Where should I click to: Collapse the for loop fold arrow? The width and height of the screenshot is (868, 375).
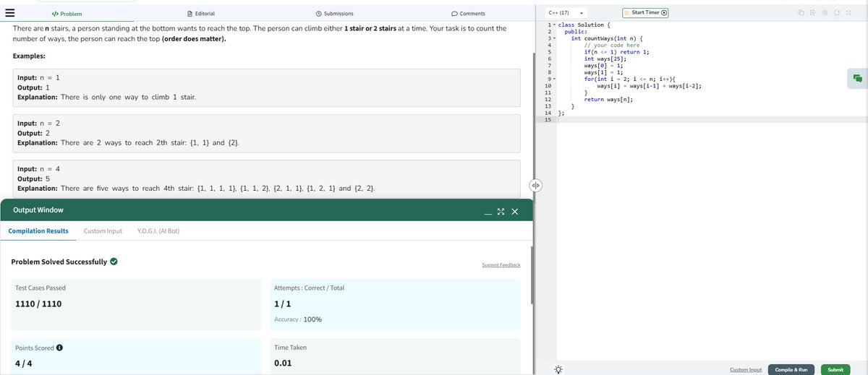pos(555,78)
